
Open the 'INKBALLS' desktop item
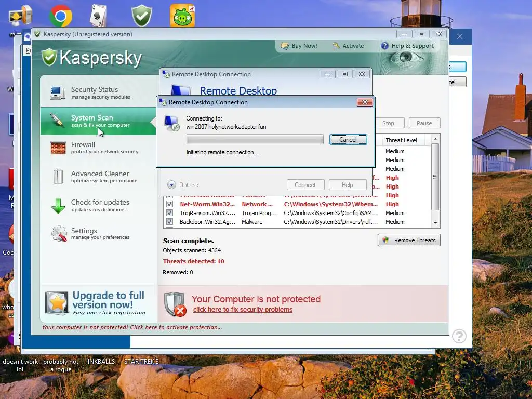click(x=101, y=362)
